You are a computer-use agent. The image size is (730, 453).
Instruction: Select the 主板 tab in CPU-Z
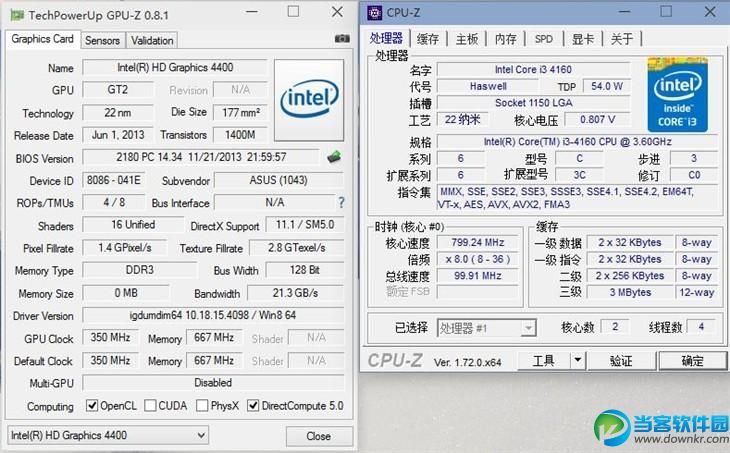click(x=467, y=39)
